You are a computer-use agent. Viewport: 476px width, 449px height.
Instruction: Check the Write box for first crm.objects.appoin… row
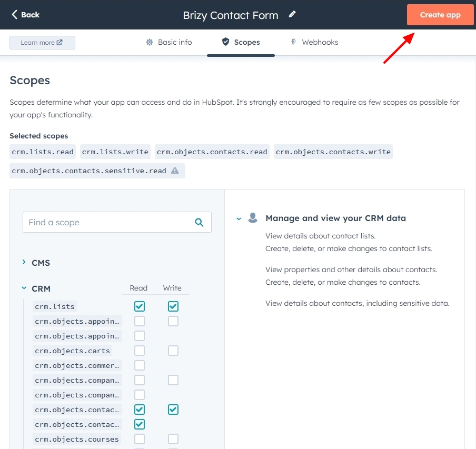click(173, 321)
